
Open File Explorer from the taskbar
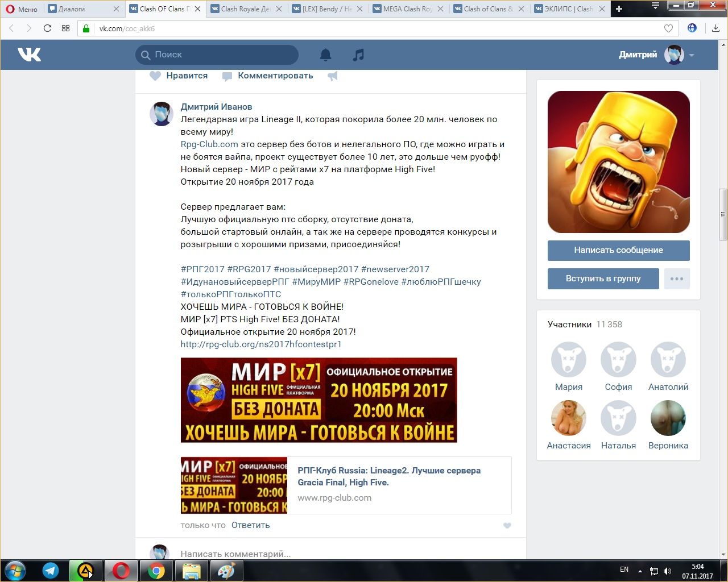191,570
